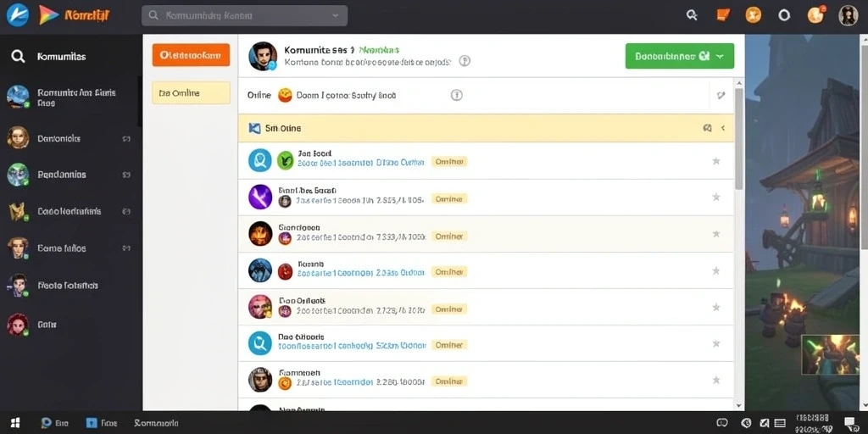Click the taskbar clock in system tray

(x=812, y=423)
